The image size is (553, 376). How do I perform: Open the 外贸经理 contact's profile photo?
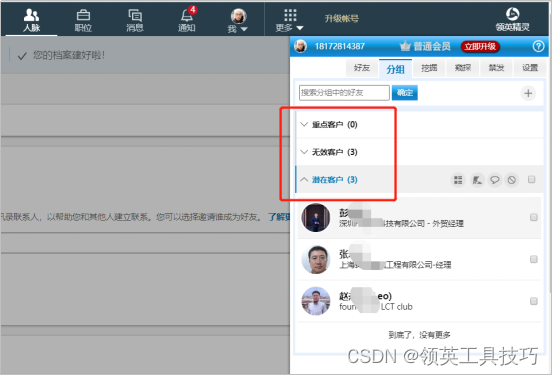pos(316,217)
